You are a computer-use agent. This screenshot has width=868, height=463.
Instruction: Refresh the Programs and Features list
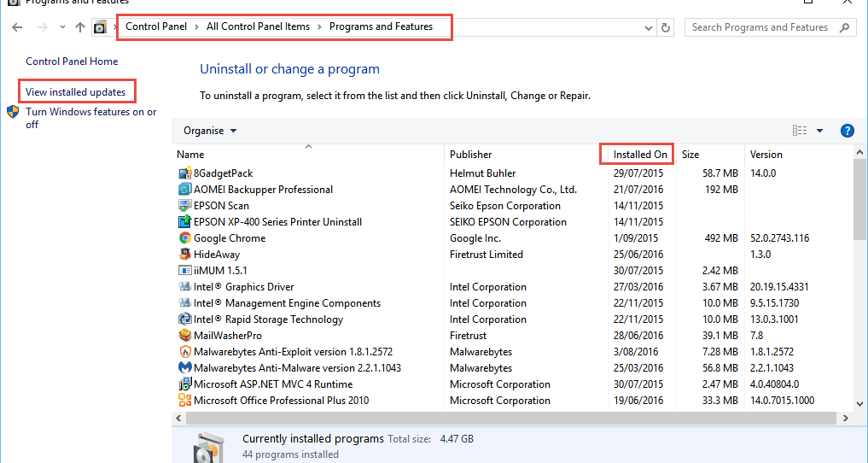666,27
